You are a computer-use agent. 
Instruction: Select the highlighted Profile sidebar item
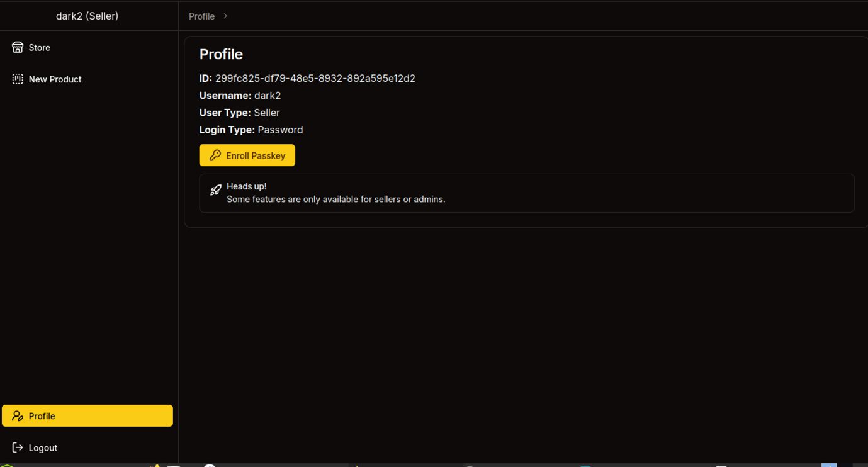[x=87, y=416]
